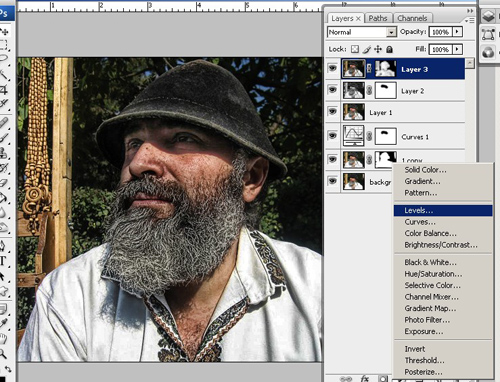500x382 pixels.
Task: Select the Hand tool
Action: click(x=3, y=339)
